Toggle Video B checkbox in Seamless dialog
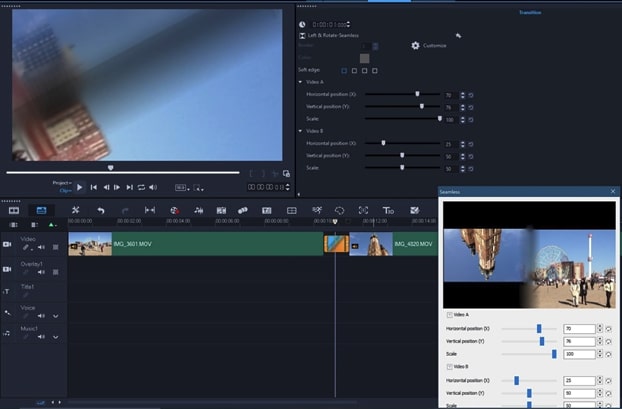 [450, 367]
